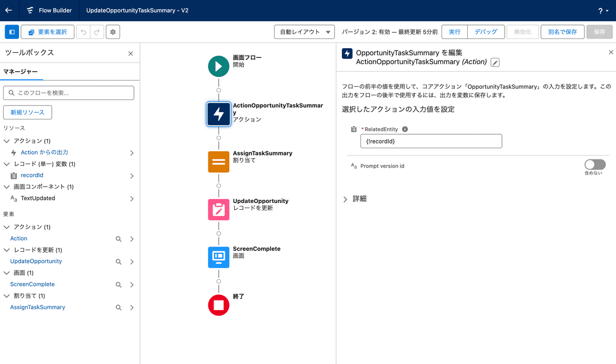The width and height of the screenshot is (616, 364).
Task: Collapse リソース アクション (1) section
Action: tap(7, 141)
